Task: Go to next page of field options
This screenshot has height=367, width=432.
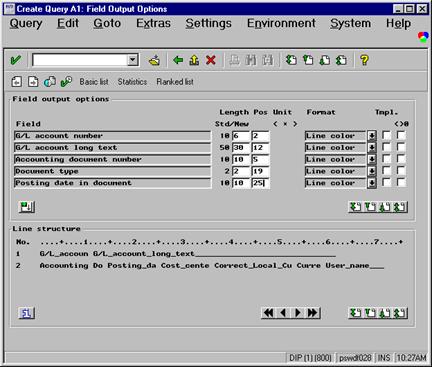Action: (x=385, y=207)
